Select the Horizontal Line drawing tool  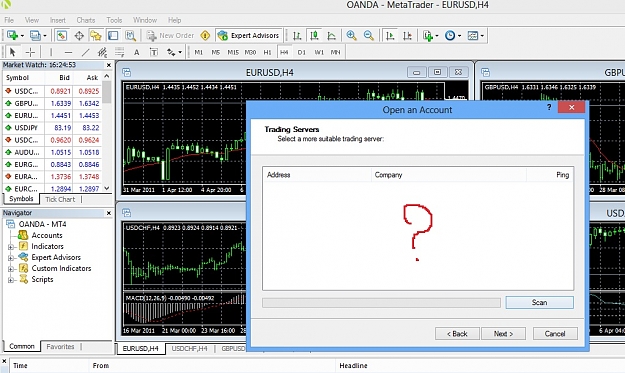pyautogui.click(x=68, y=52)
